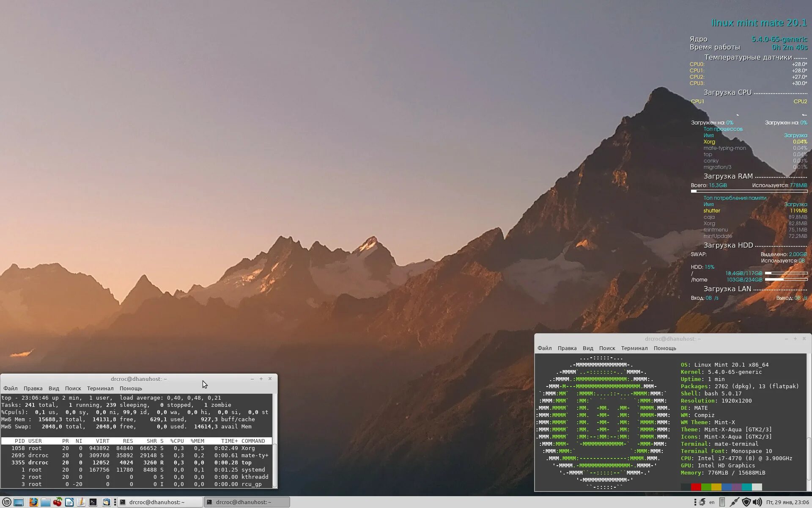The width and height of the screenshot is (812, 508).
Task: Click the red neofetch color block
Action: click(x=696, y=487)
